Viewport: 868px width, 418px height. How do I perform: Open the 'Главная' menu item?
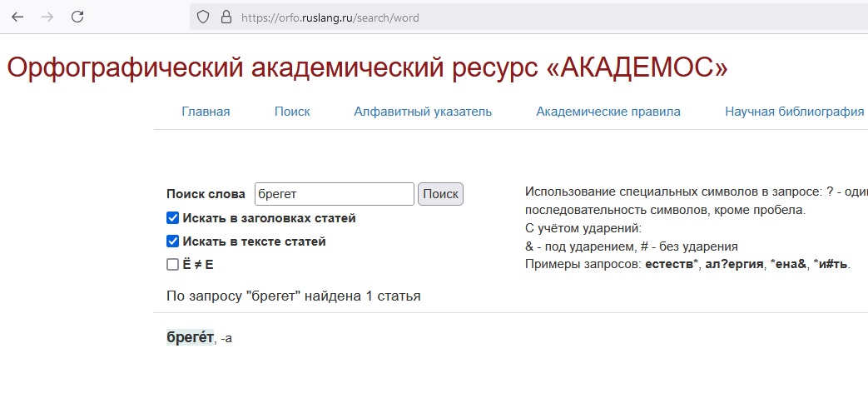point(206,112)
